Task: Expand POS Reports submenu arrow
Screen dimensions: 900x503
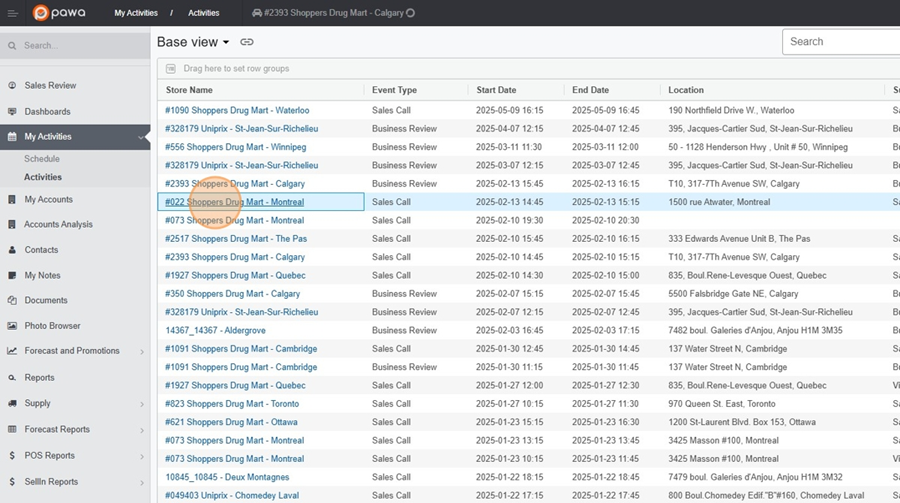Action: point(142,456)
